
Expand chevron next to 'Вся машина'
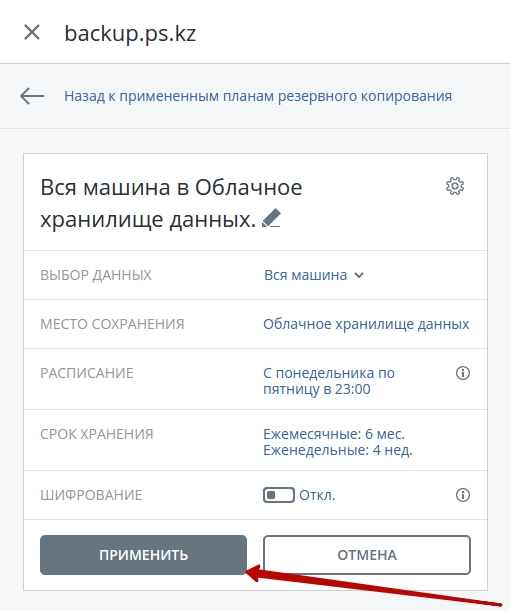coord(359,275)
